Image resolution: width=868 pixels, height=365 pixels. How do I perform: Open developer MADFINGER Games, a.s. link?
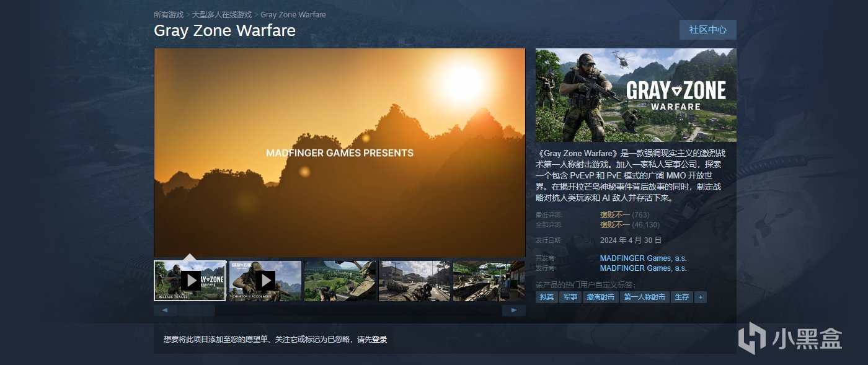click(x=643, y=258)
